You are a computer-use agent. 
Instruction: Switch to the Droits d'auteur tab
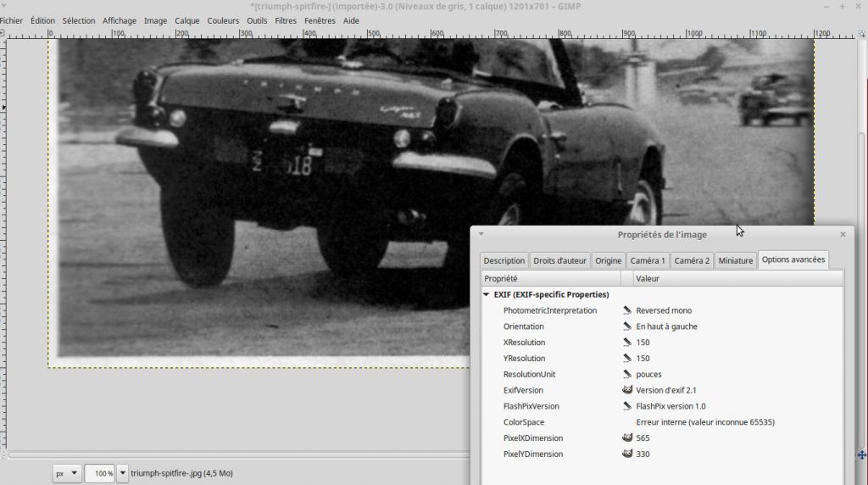pos(559,260)
